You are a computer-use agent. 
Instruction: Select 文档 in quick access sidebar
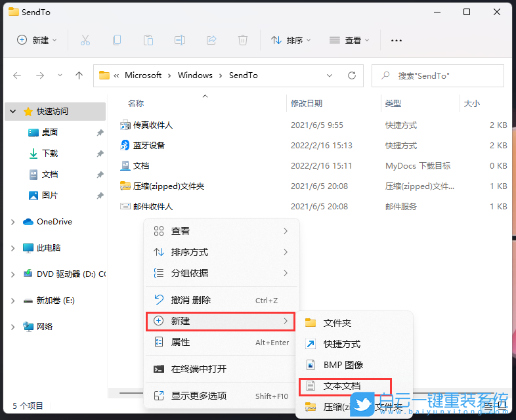point(50,175)
